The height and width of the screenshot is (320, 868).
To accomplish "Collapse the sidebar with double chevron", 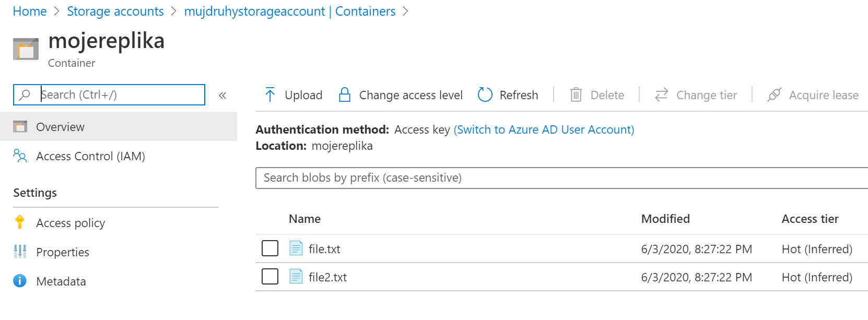I will pyautogui.click(x=222, y=96).
